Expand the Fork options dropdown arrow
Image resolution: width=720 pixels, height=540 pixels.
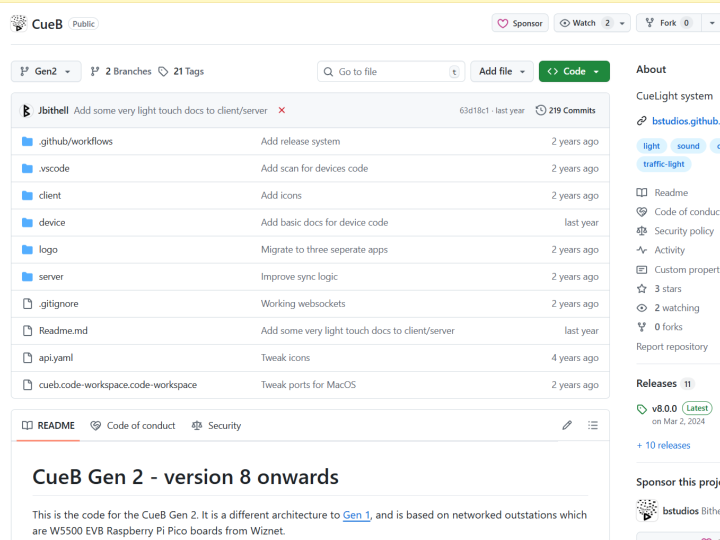(711, 23)
